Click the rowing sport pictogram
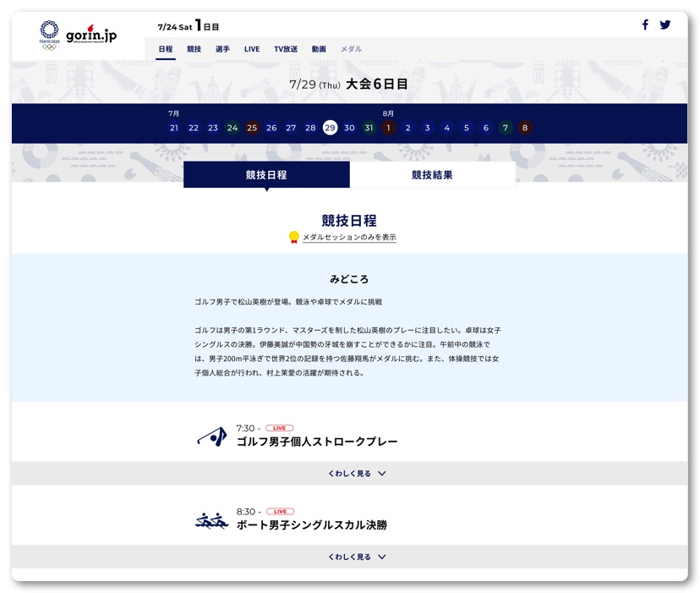Image resolution: width=700 pixels, height=593 pixels. [x=211, y=520]
